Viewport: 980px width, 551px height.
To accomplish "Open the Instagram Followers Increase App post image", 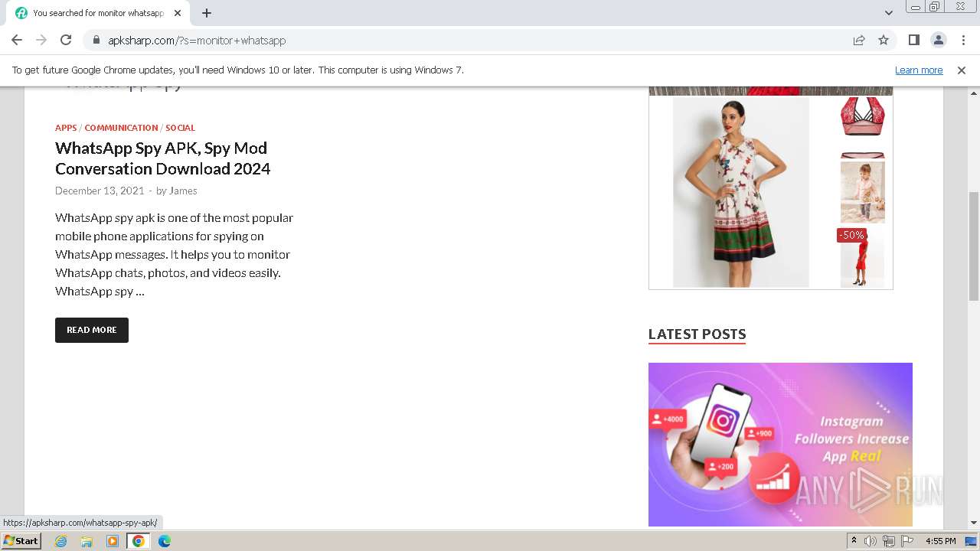I will pos(780,445).
